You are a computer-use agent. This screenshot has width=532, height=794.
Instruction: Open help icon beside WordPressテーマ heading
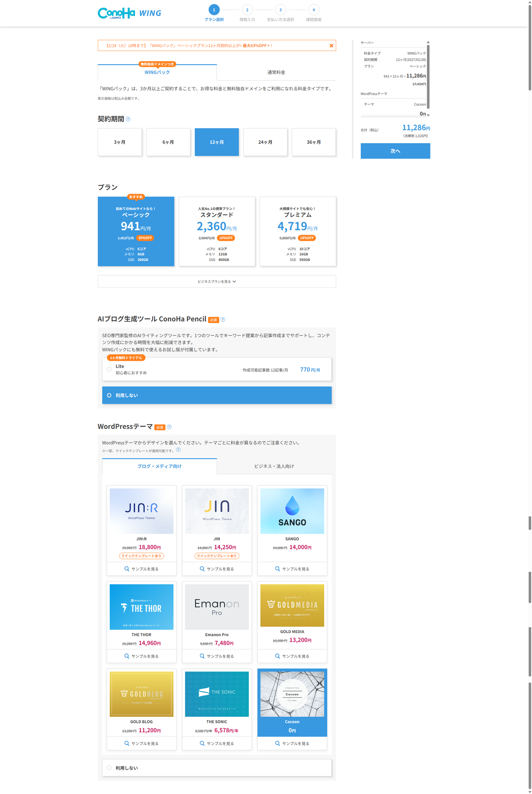coord(169,427)
